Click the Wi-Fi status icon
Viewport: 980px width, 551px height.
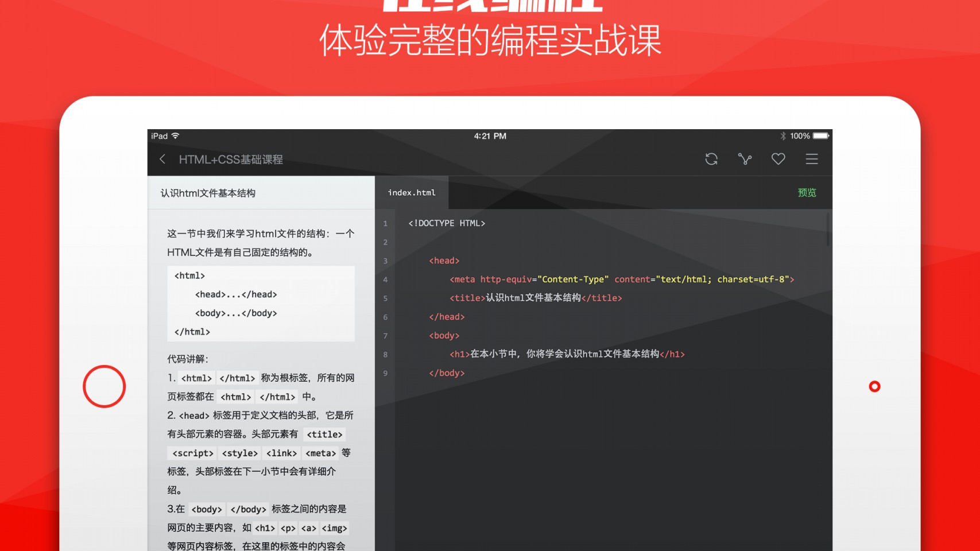pyautogui.click(x=176, y=136)
